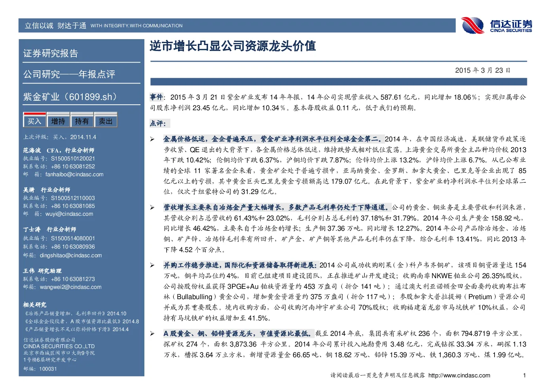Click slogan 立信以诚 财达于通 in header
This screenshot has height=392, width=555.
pyautogui.click(x=55, y=26)
